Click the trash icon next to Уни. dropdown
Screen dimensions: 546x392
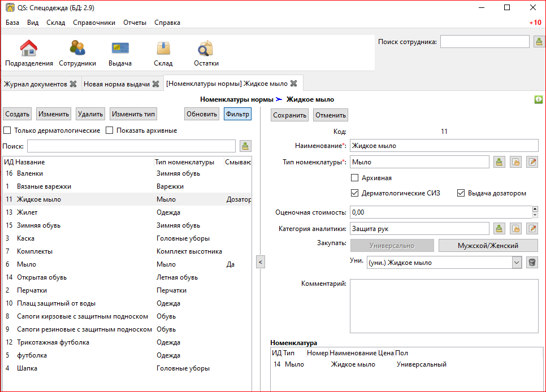(532, 262)
